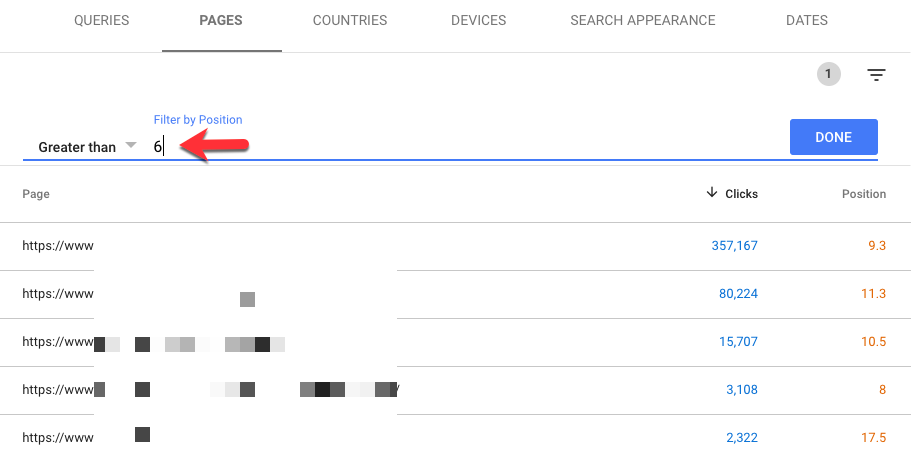Open the Devices tab

pos(479,20)
